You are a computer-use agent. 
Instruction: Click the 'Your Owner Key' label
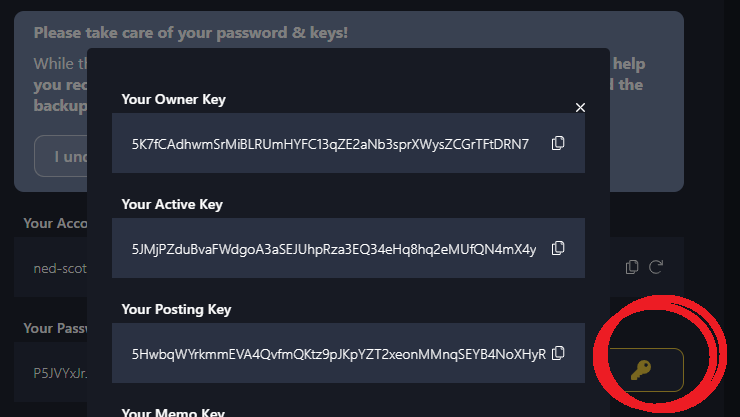[174, 100]
